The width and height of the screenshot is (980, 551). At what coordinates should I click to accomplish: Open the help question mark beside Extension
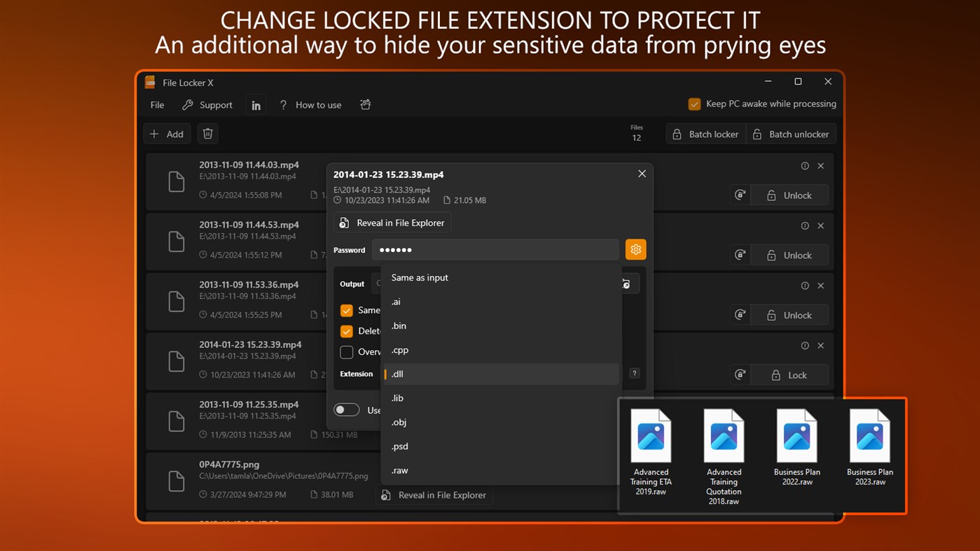634,373
